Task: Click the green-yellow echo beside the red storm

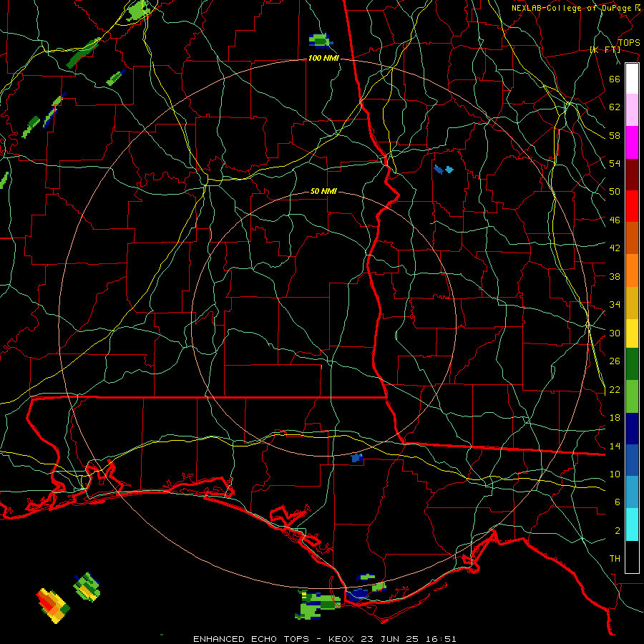Action: click(x=87, y=587)
